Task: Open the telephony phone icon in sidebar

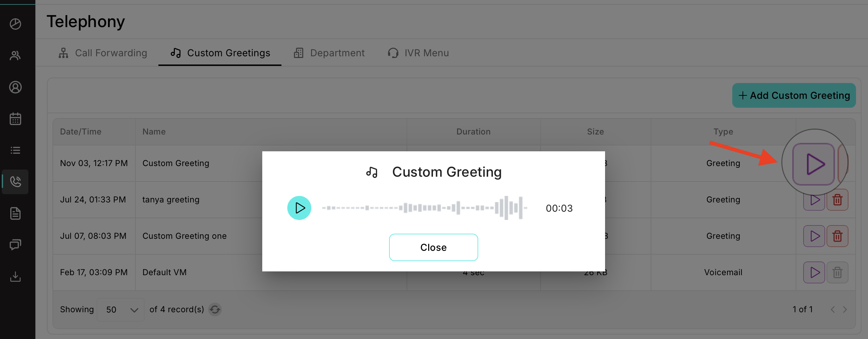Action: point(15,182)
